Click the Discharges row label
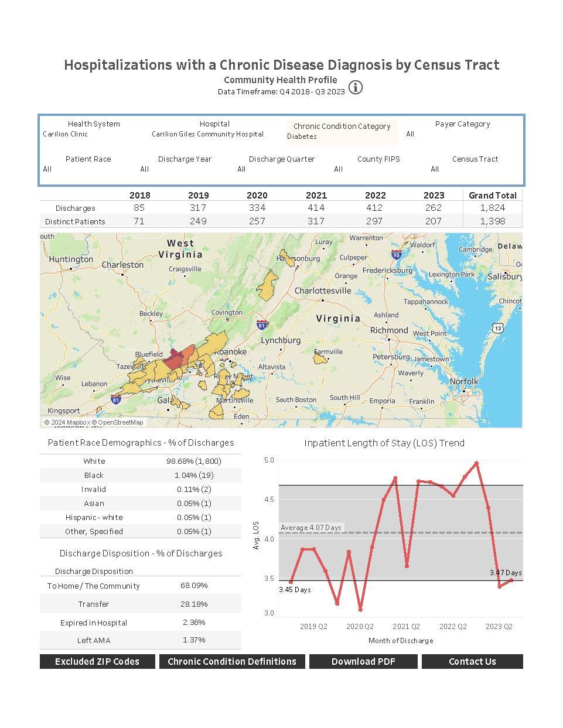The width and height of the screenshot is (563, 728). pyautogui.click(x=76, y=208)
